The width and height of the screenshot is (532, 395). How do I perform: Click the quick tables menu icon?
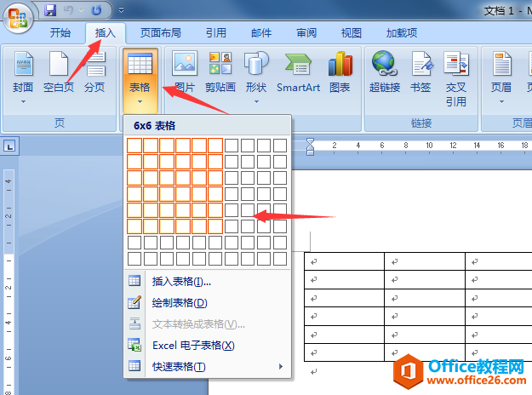point(134,366)
